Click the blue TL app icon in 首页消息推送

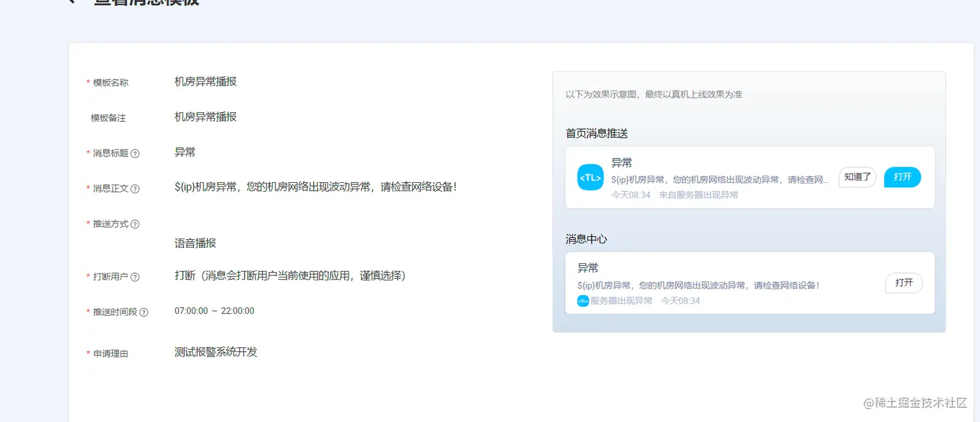(590, 178)
